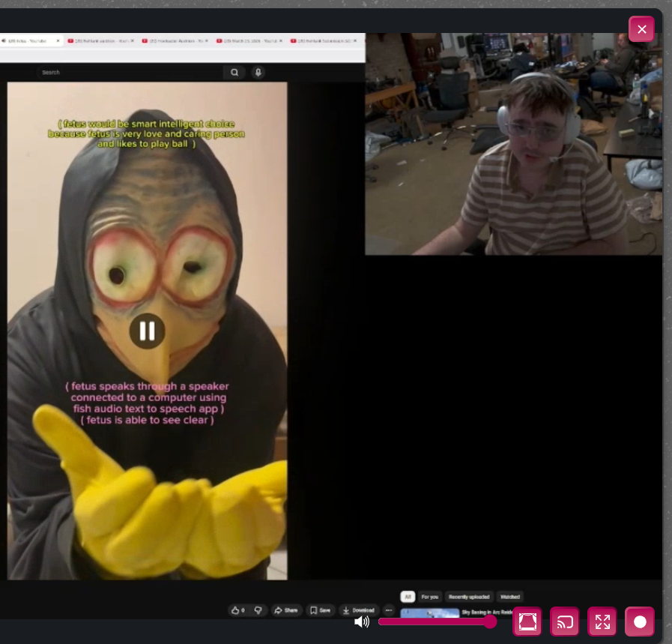The height and width of the screenshot is (644, 672).
Task: Toggle theater mode in pink controls
Action: pos(527,622)
